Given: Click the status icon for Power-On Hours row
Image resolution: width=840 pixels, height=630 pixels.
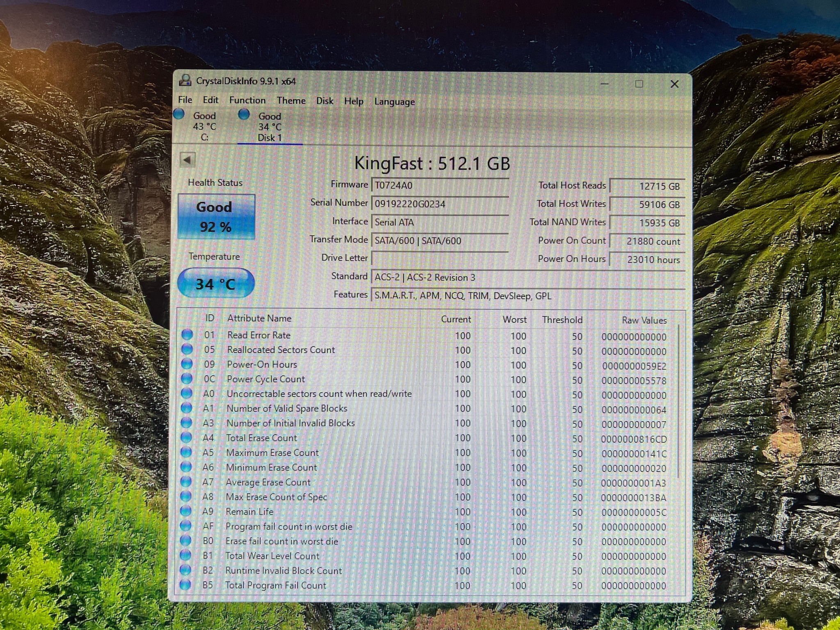Looking at the screenshot, I should 187,364.
